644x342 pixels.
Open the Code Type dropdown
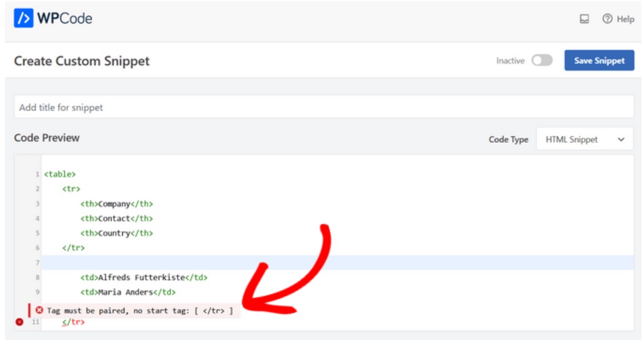(584, 140)
